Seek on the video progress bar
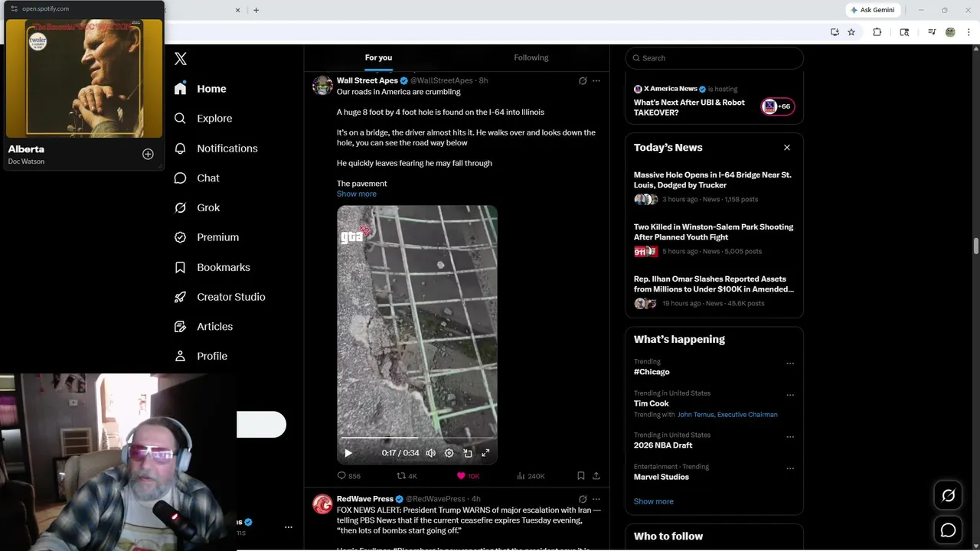Image resolution: width=980 pixels, height=551 pixels. 417,438
